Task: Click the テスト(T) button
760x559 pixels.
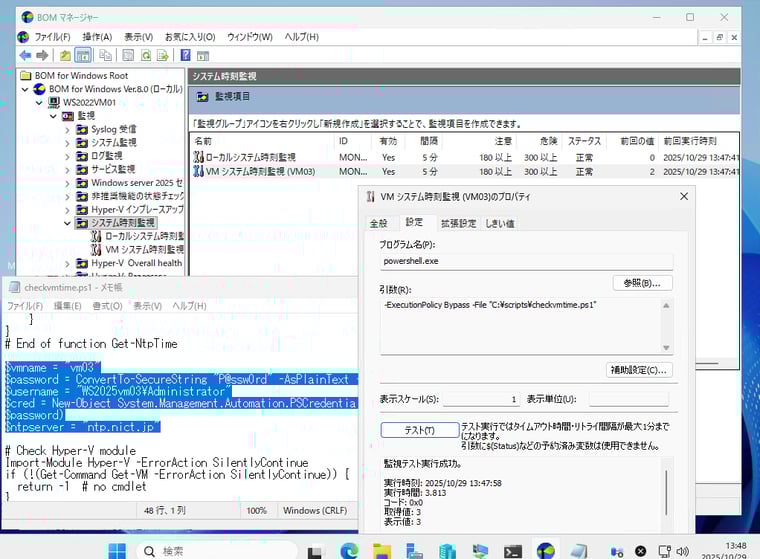Action: click(420, 430)
